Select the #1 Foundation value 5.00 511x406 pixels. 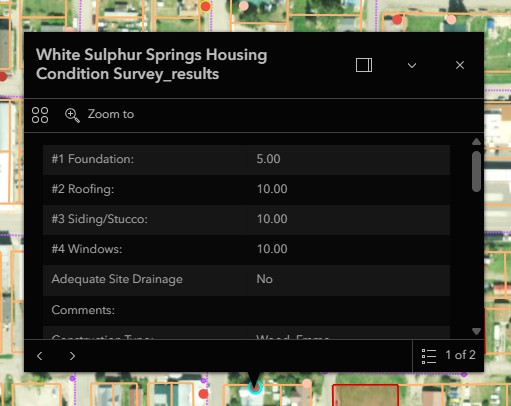tap(268, 159)
